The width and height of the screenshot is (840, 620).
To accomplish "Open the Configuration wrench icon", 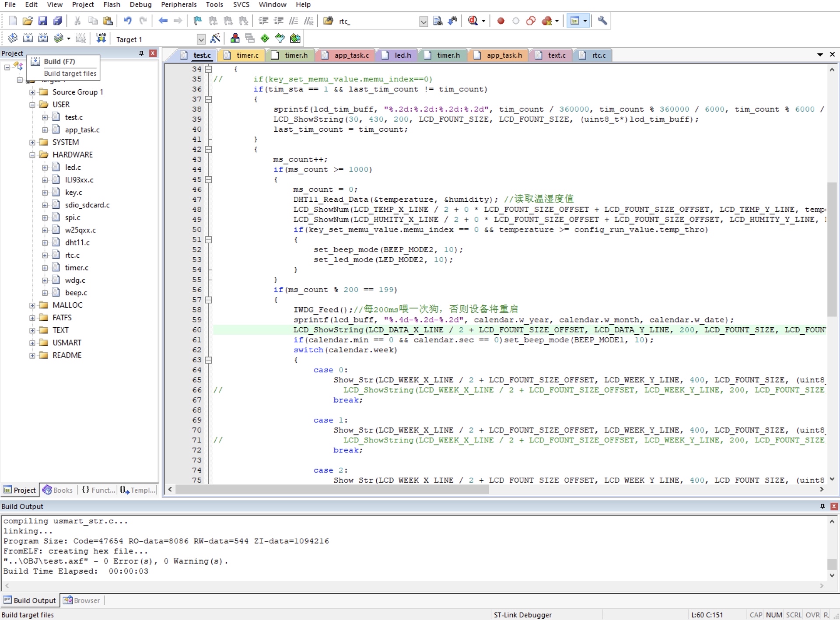I will tap(602, 21).
